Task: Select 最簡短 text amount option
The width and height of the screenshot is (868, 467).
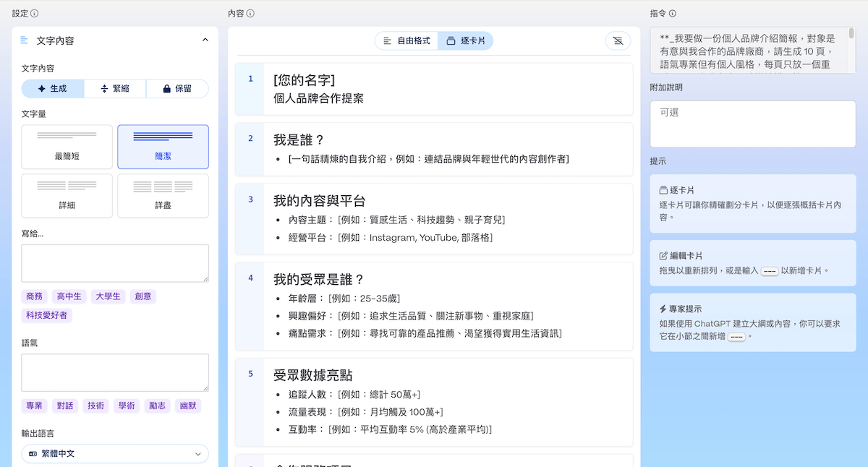Action: pos(67,146)
